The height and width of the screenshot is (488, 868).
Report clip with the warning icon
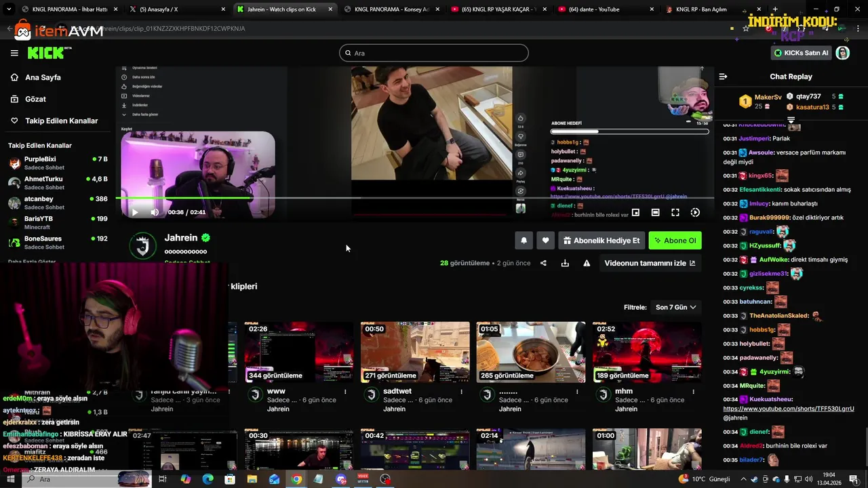pos(587,263)
